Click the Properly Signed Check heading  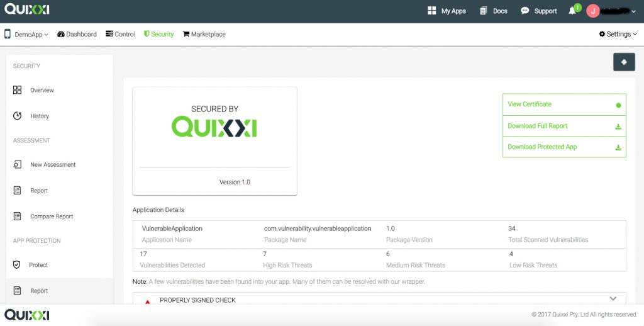click(197, 300)
